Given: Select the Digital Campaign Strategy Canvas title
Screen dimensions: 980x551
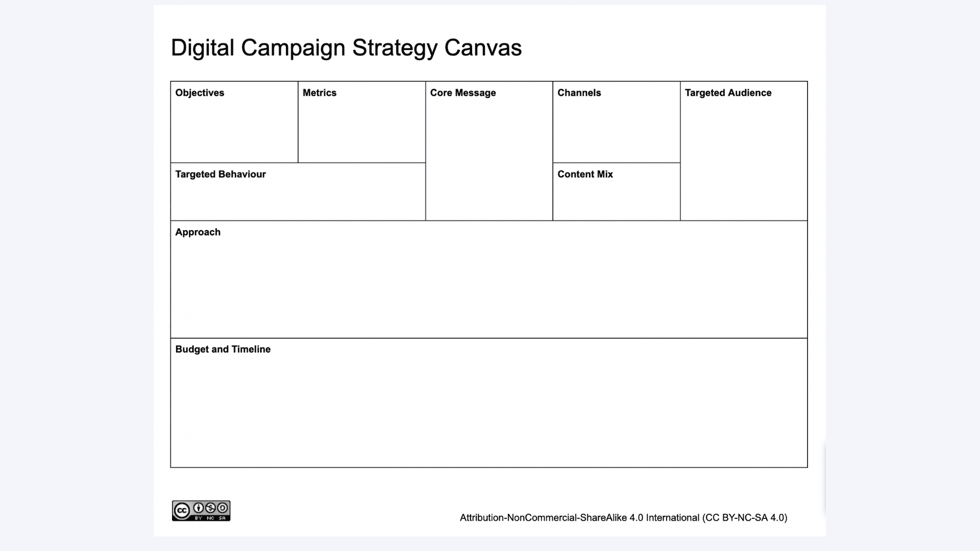Looking at the screenshot, I should [346, 48].
